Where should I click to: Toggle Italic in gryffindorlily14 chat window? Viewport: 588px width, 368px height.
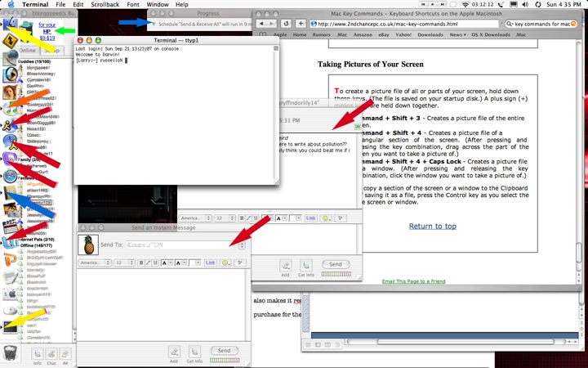point(248,218)
